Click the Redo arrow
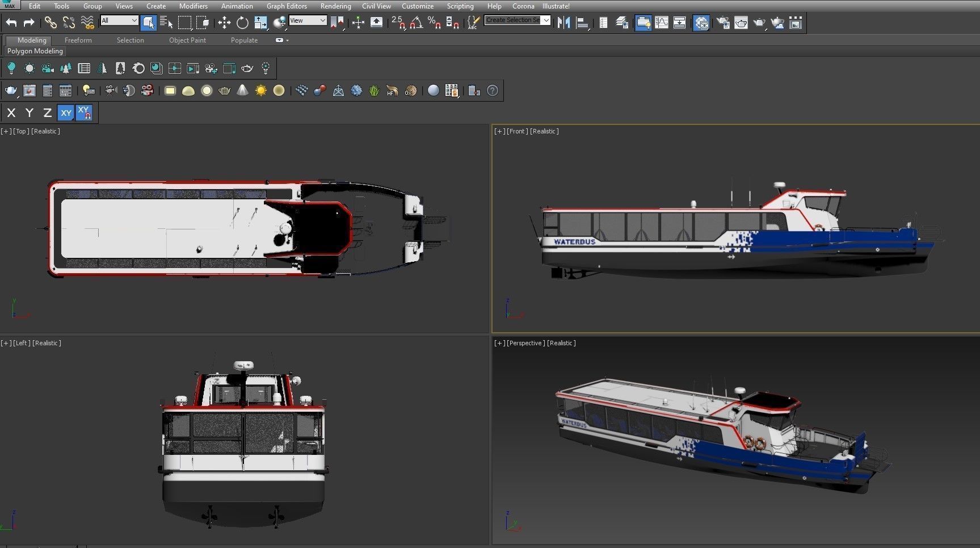This screenshot has height=548, width=980. click(x=29, y=23)
